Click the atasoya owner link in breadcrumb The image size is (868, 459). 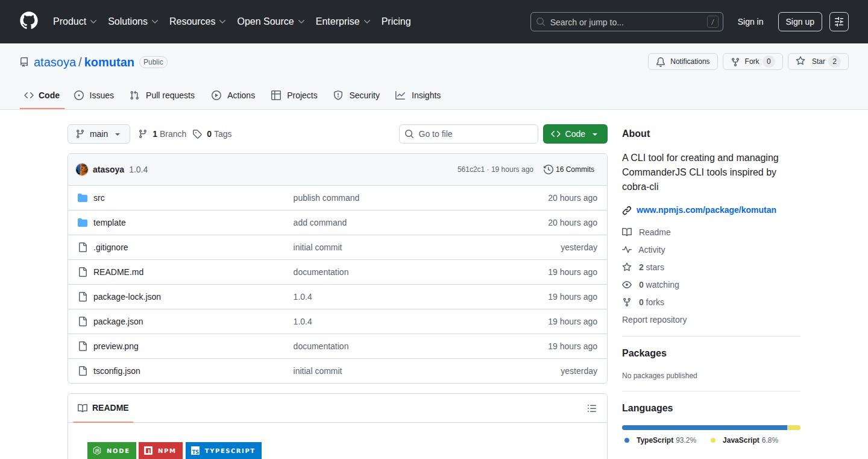click(x=55, y=62)
